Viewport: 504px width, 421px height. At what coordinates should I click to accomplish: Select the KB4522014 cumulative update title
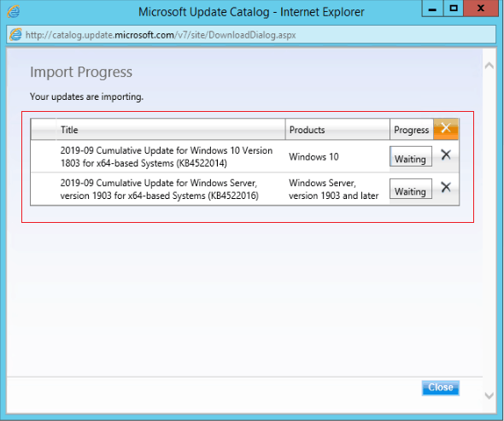tap(167, 157)
